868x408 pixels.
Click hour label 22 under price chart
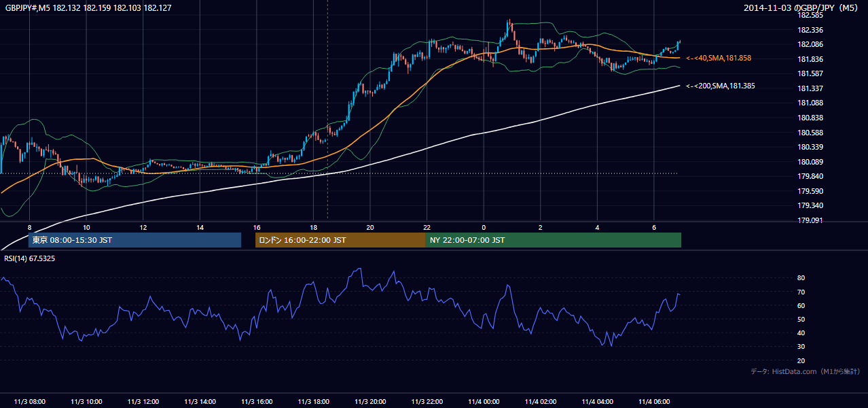427,226
